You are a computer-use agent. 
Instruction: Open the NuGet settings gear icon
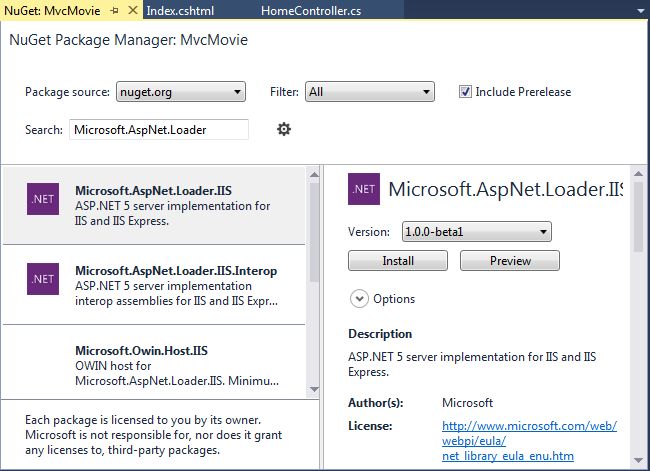pos(284,129)
